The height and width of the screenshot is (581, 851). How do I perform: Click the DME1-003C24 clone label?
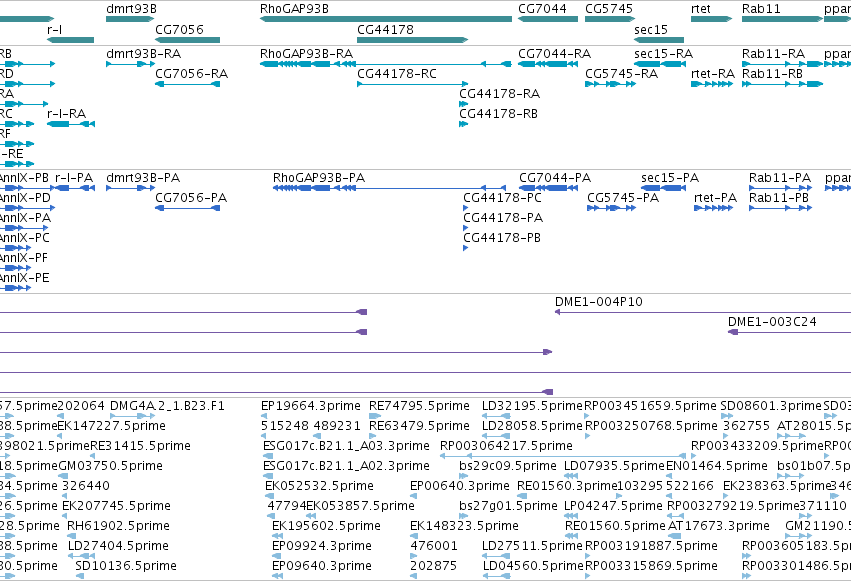[772, 322]
